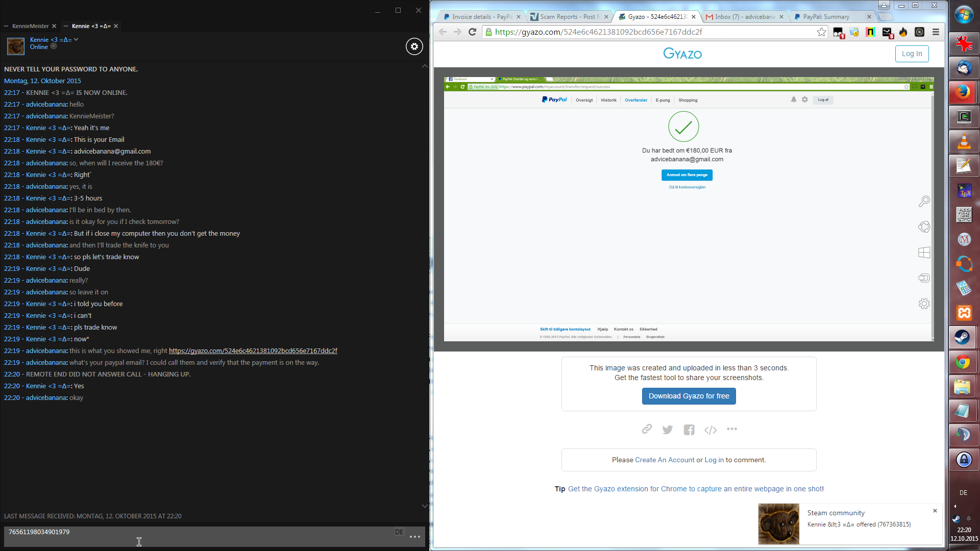The image size is (980, 551).
Task: Switch to the Scam Reports browser tab
Action: 568,17
